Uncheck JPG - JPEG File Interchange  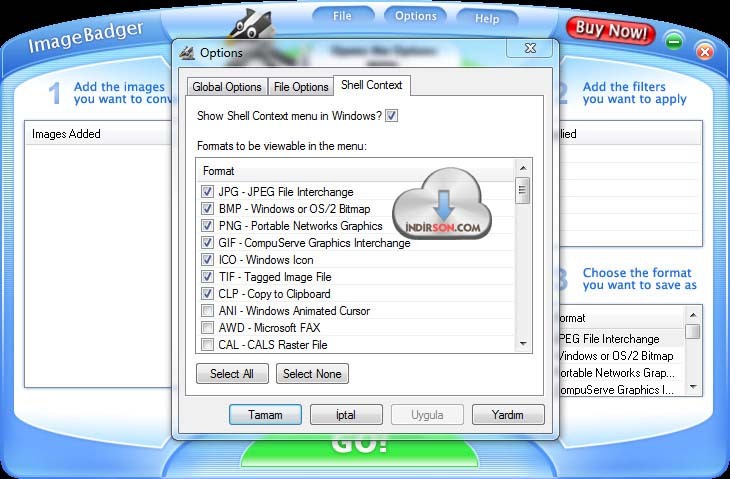coord(207,191)
